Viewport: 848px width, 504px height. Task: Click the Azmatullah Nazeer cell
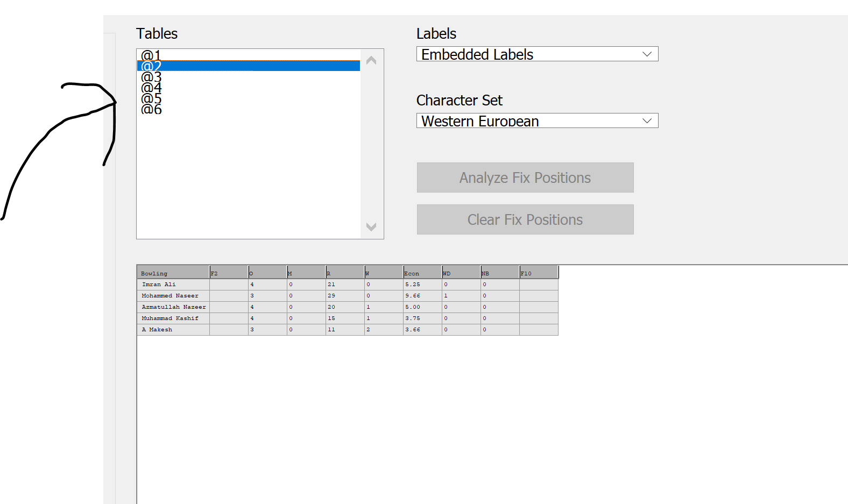173,307
